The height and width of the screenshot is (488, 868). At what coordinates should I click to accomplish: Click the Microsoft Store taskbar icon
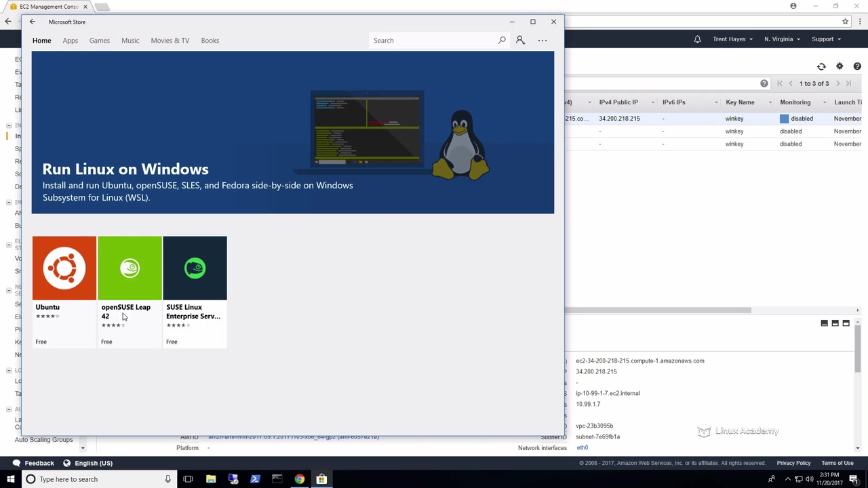[x=321, y=479]
